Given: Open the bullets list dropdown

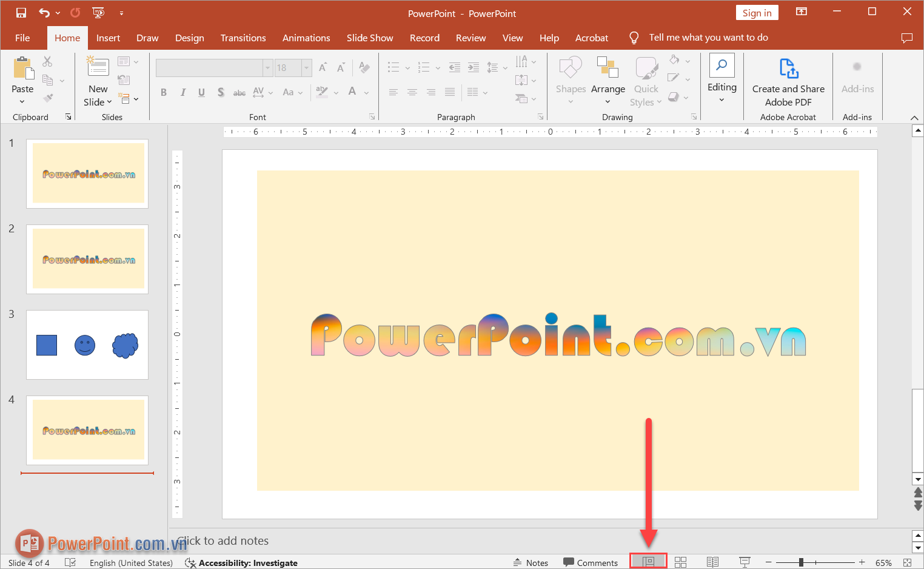Looking at the screenshot, I should coord(407,68).
